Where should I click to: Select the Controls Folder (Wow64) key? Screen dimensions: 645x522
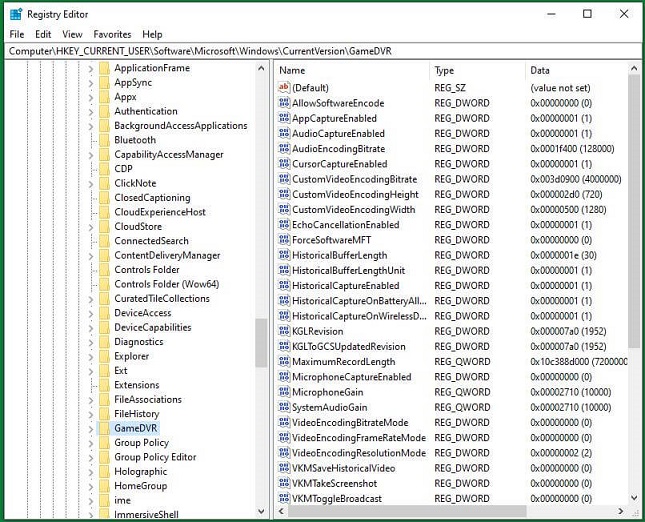pyautogui.click(x=167, y=284)
